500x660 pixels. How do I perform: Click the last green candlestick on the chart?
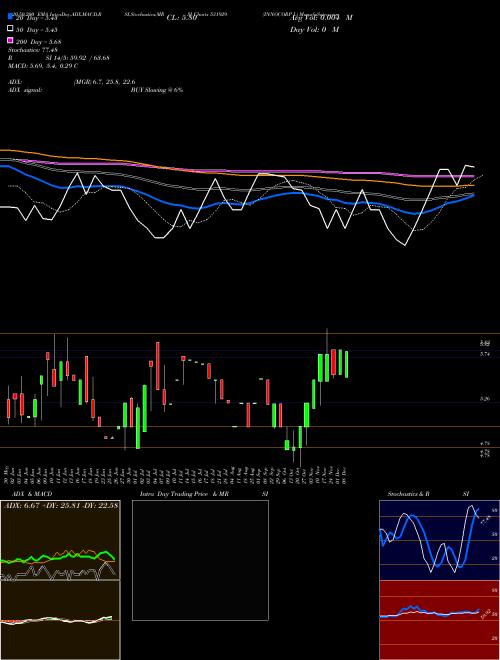click(346, 365)
